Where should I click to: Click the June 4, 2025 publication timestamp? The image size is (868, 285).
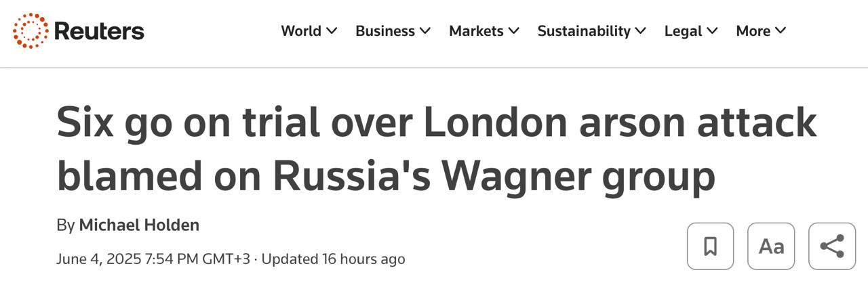click(153, 259)
